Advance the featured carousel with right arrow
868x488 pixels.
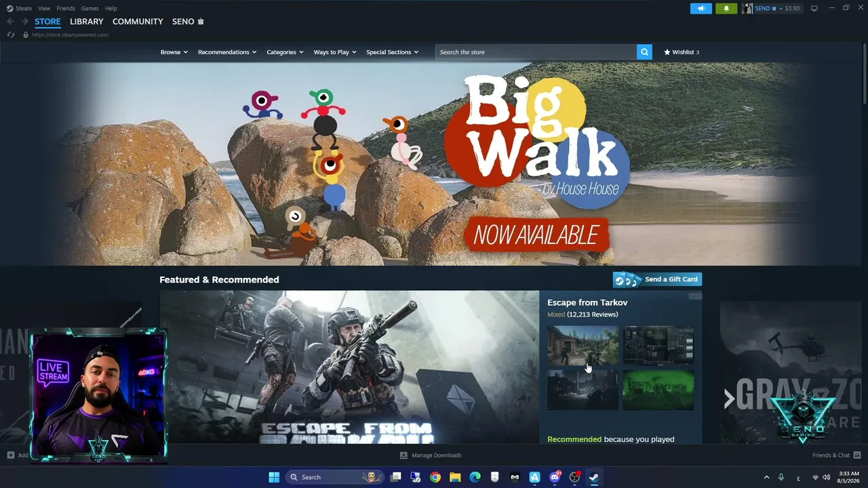[729, 399]
